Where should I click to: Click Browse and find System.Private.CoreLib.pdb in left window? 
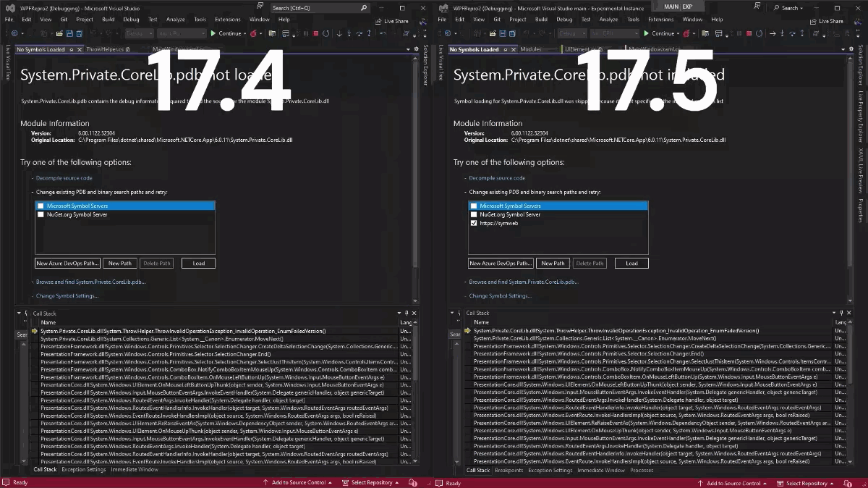(x=91, y=282)
